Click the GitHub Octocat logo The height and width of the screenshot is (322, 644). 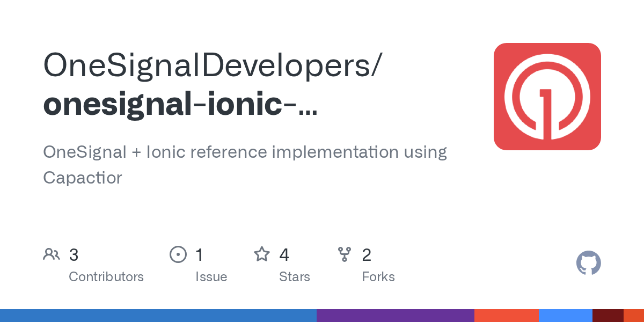pyautogui.click(x=588, y=263)
